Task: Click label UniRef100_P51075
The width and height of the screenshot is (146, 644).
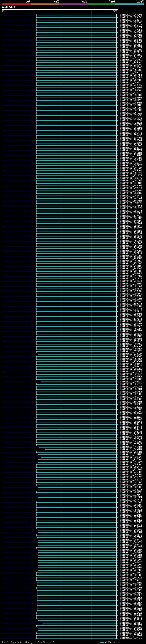Action: 131,547
